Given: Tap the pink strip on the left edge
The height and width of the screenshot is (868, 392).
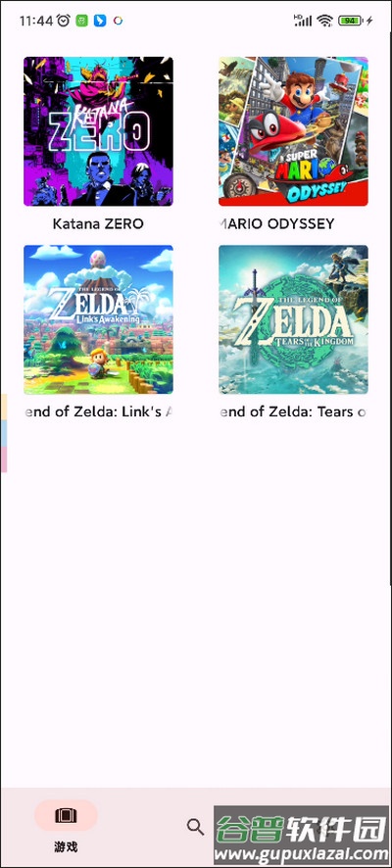Looking at the screenshot, I should tap(4, 459).
